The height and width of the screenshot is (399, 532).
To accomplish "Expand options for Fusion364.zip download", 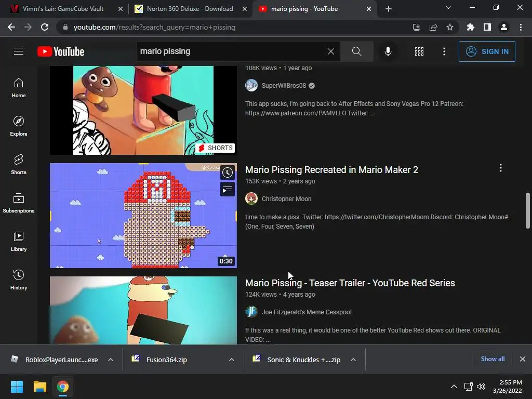I will 232,360.
